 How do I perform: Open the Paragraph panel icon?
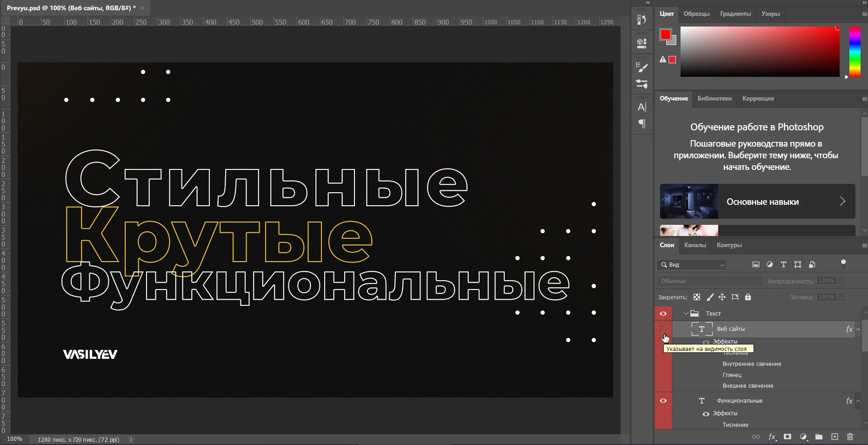(x=641, y=124)
